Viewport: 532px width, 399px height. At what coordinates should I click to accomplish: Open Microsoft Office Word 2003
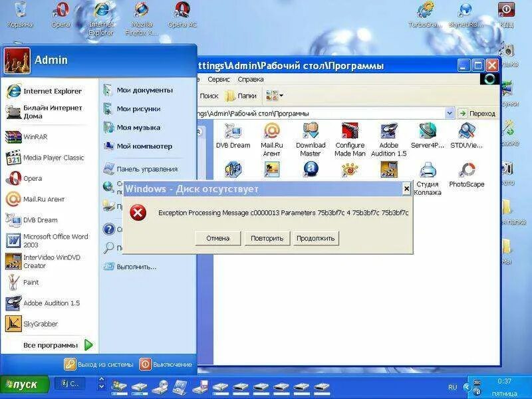click(47, 241)
